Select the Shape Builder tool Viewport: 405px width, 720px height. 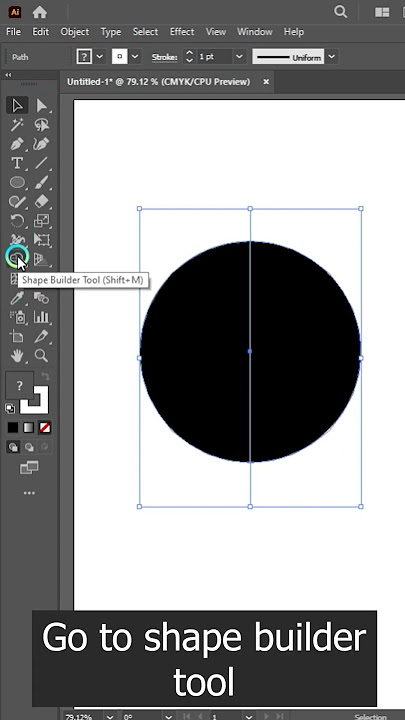click(x=17, y=258)
